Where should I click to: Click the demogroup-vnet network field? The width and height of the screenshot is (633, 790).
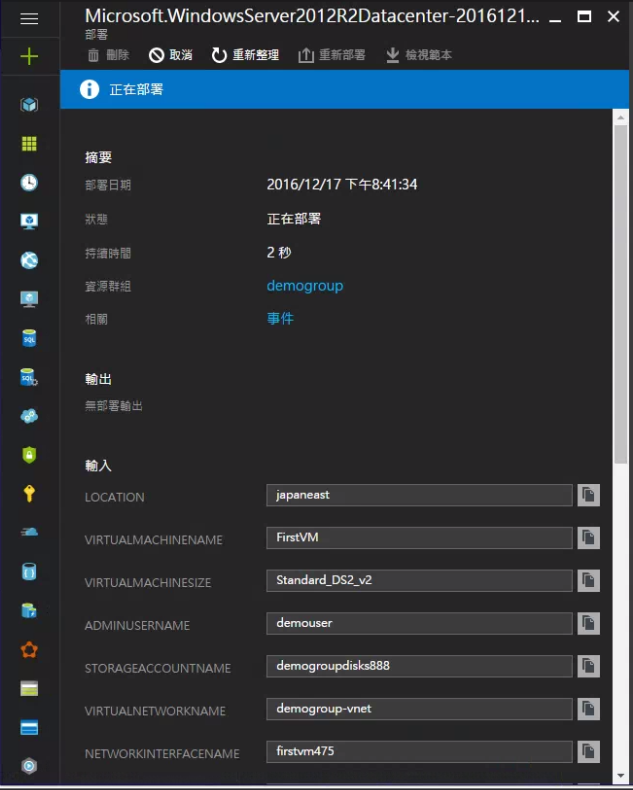(419, 709)
